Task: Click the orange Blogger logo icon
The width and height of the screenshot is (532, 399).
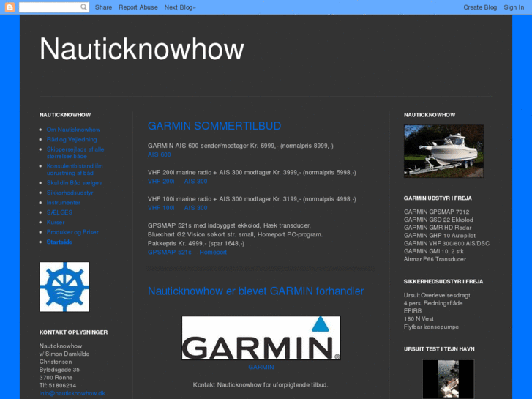Action: (x=10, y=7)
